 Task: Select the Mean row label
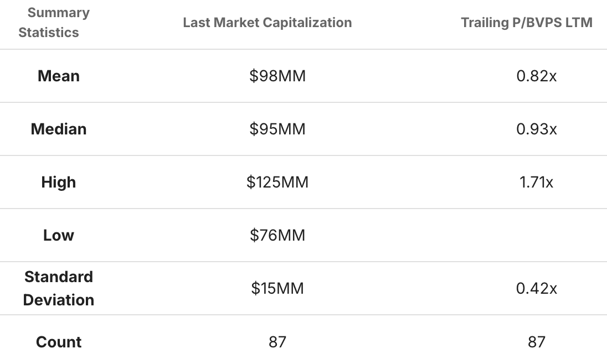pos(59,76)
